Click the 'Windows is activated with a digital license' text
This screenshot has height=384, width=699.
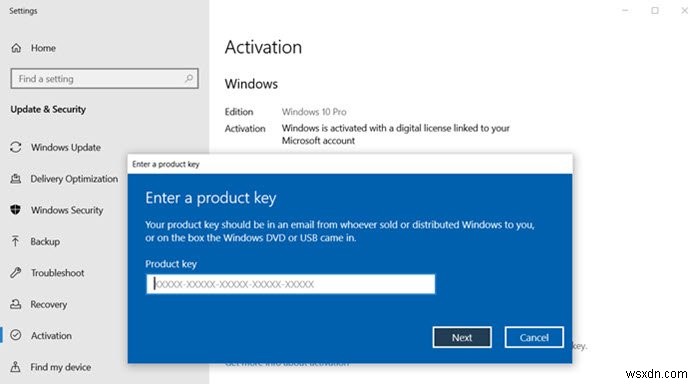click(x=395, y=134)
